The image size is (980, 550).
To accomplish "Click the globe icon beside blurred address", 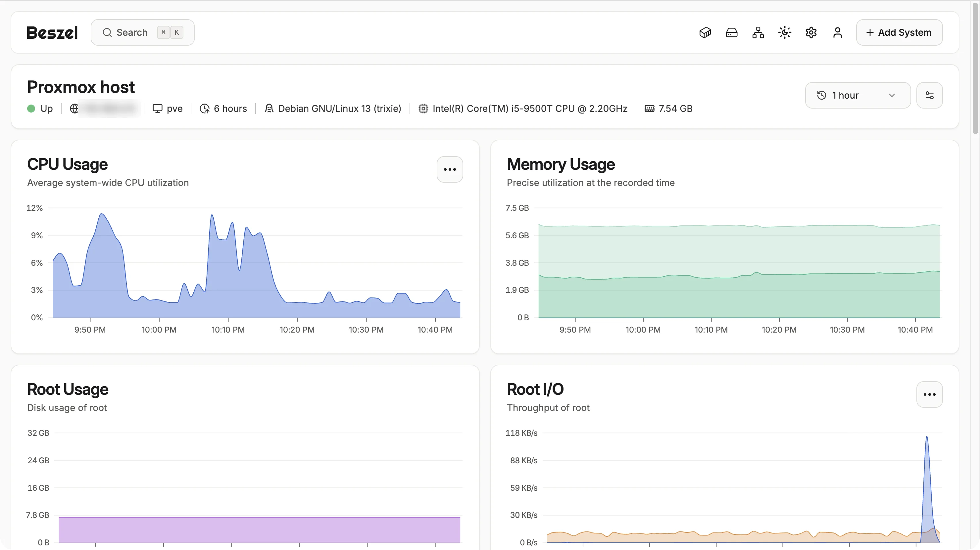I will tap(74, 109).
